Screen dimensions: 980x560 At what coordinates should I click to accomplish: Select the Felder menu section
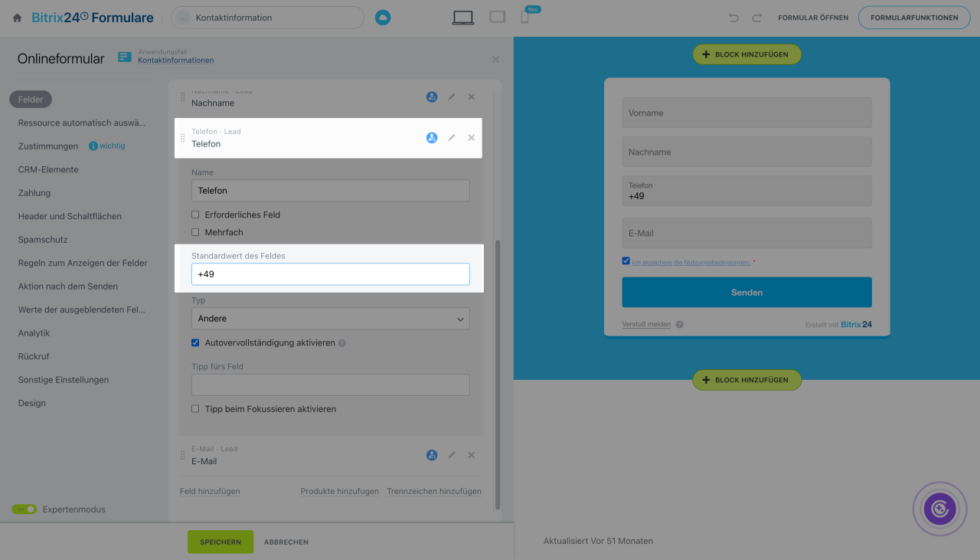pos(31,100)
